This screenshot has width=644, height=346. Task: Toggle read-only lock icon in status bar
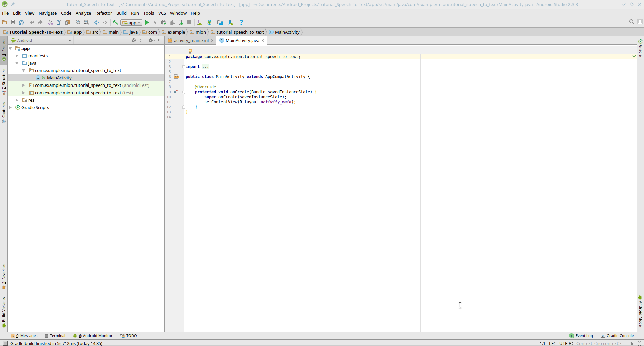pos(631,343)
